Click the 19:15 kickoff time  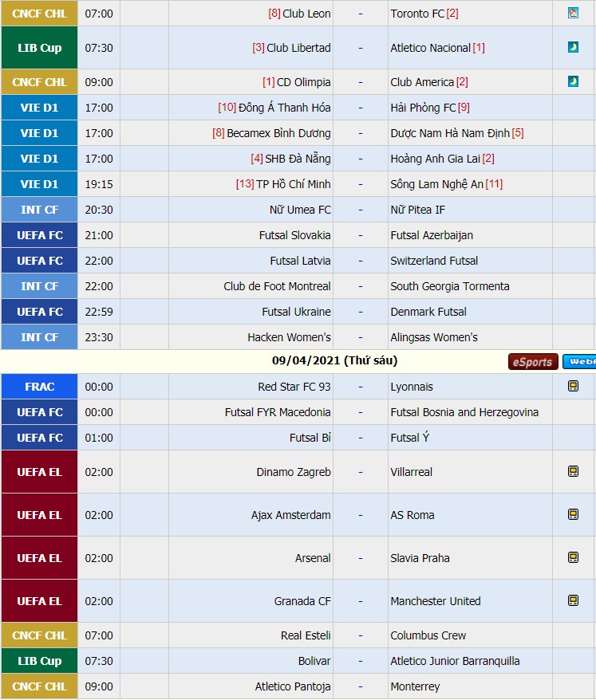tap(99, 184)
